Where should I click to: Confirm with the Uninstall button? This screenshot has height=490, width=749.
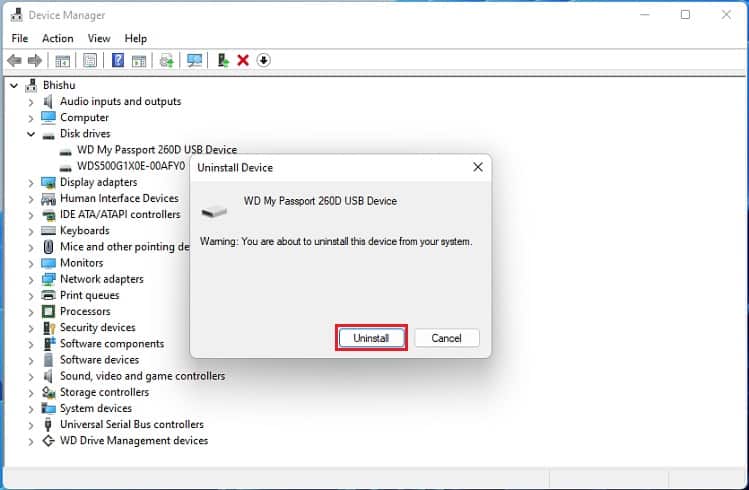click(371, 338)
